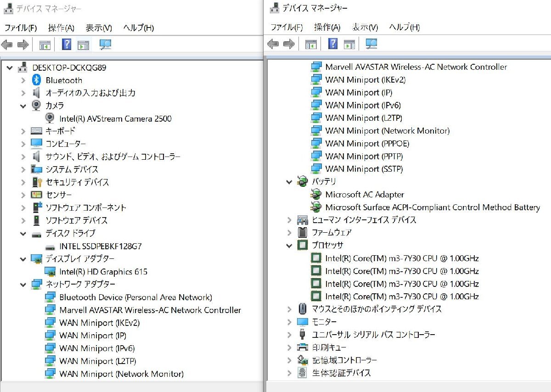Click back arrow in right Device Manager toolbar

(273, 45)
